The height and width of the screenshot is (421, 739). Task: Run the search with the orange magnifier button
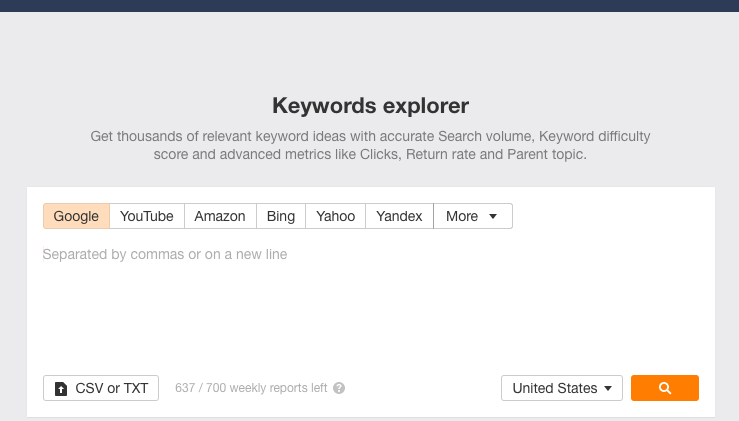click(664, 388)
